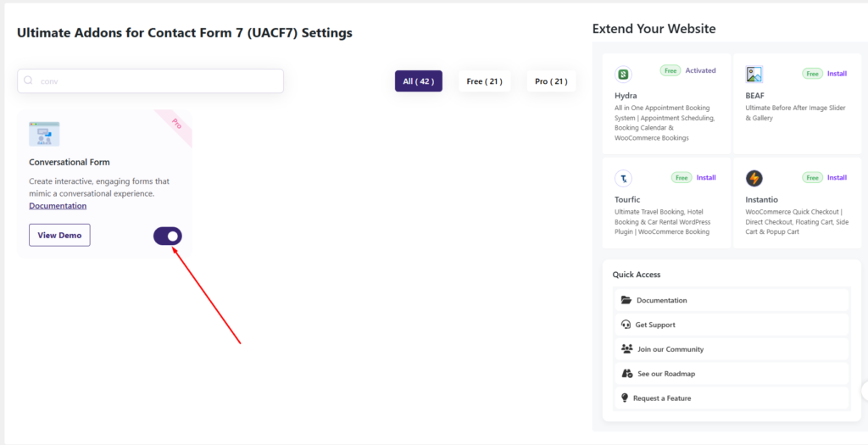Click the Quick Access heading
The image size is (868, 445).
[637, 275]
